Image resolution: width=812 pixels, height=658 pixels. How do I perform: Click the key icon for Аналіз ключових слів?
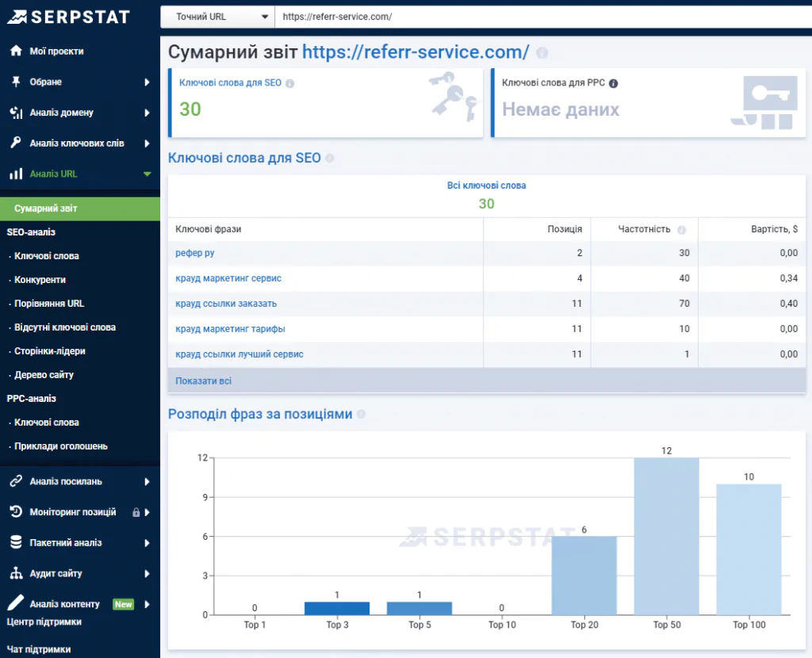[x=16, y=143]
